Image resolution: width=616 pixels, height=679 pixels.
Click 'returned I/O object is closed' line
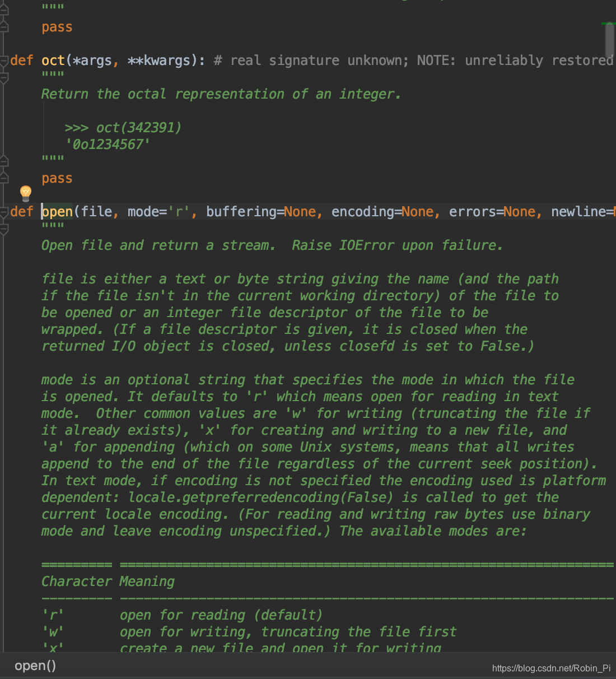[288, 346]
